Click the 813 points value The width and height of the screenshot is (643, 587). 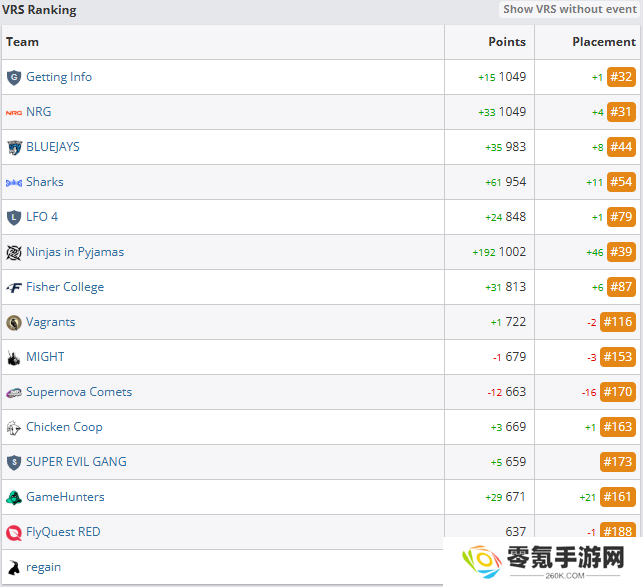click(x=516, y=287)
